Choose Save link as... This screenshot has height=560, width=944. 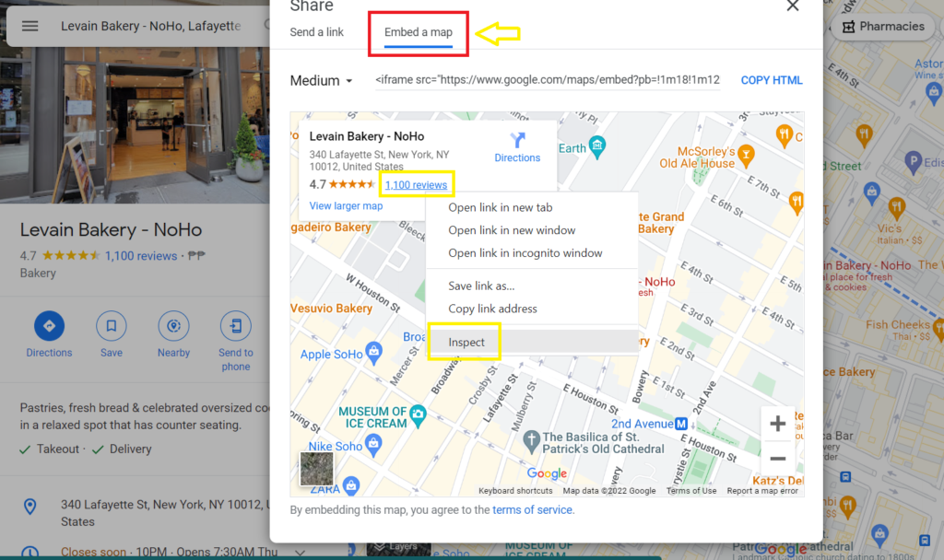[481, 286]
